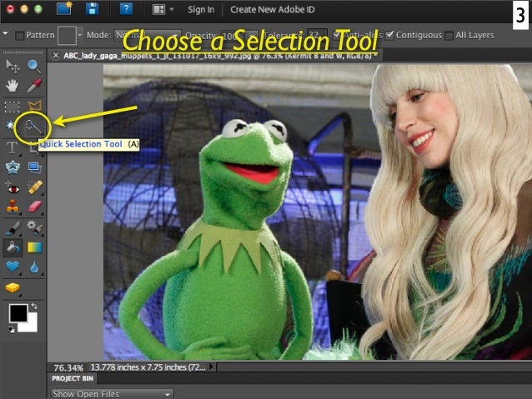Select the Straighten tool
Viewport: 532px width, 399px height.
click(34, 167)
